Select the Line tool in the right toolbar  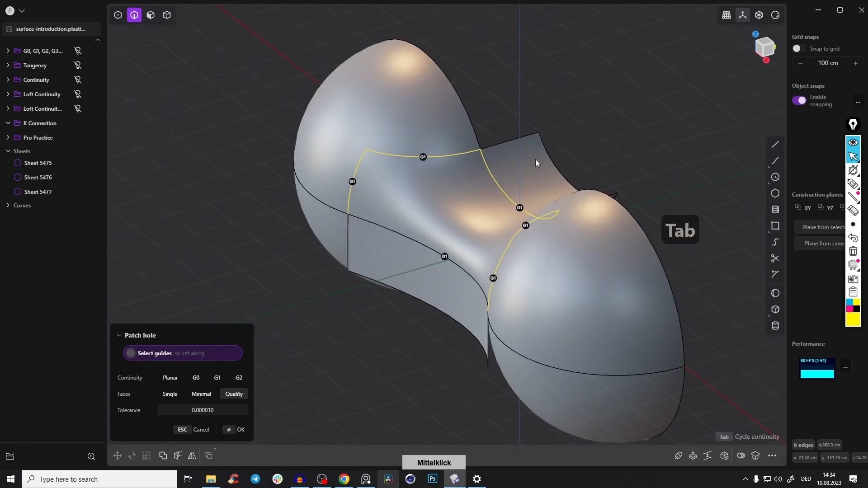(775, 144)
